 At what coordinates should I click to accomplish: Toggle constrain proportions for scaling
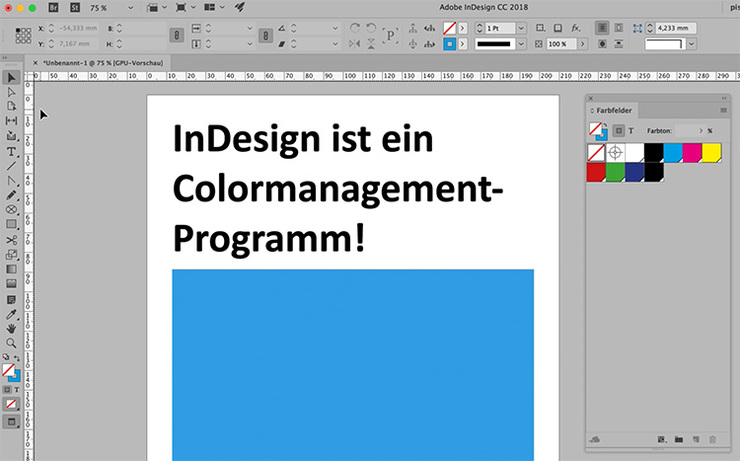coord(266,35)
